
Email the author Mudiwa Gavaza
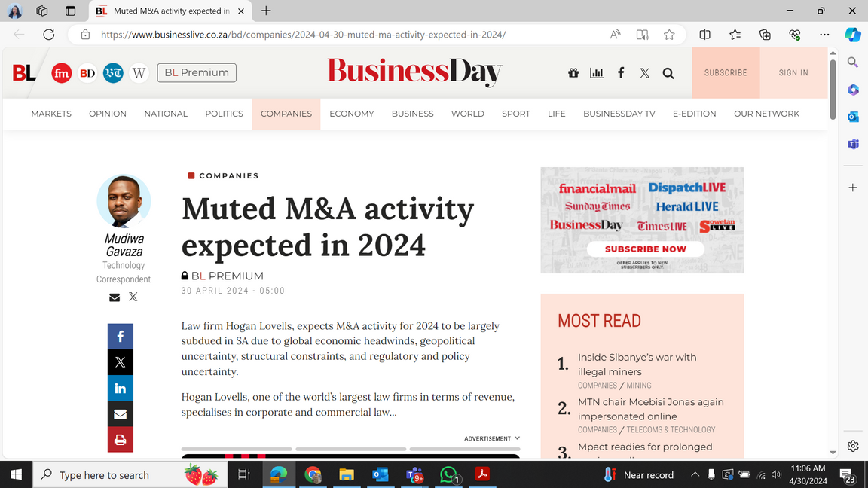[x=115, y=297]
